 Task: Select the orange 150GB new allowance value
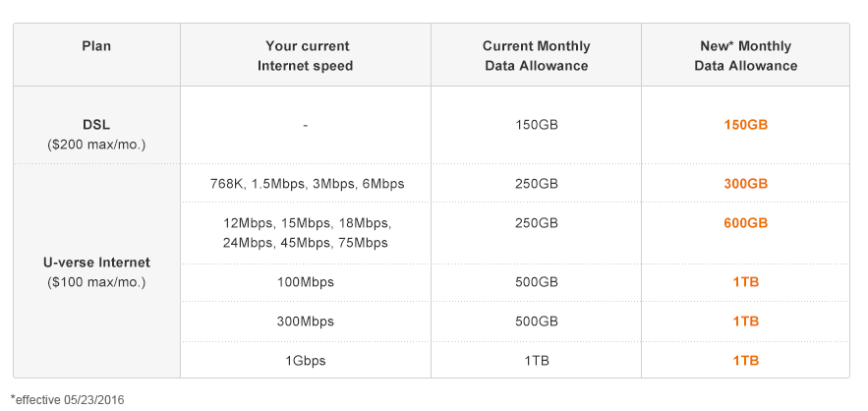pyautogui.click(x=745, y=125)
